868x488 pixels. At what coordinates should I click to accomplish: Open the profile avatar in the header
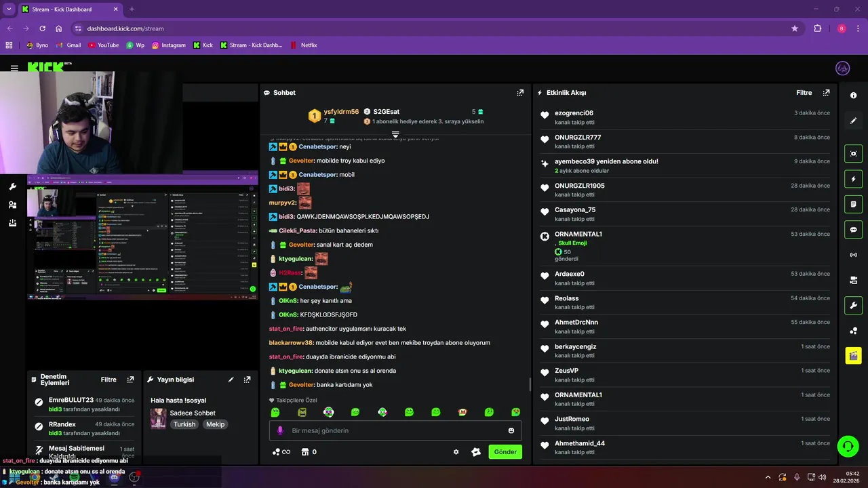tap(842, 68)
